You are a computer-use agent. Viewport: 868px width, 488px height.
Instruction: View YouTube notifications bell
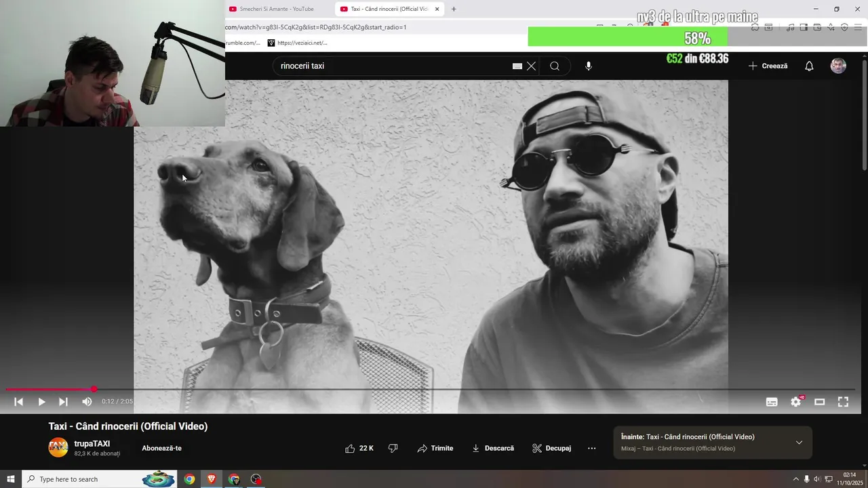pyautogui.click(x=809, y=66)
